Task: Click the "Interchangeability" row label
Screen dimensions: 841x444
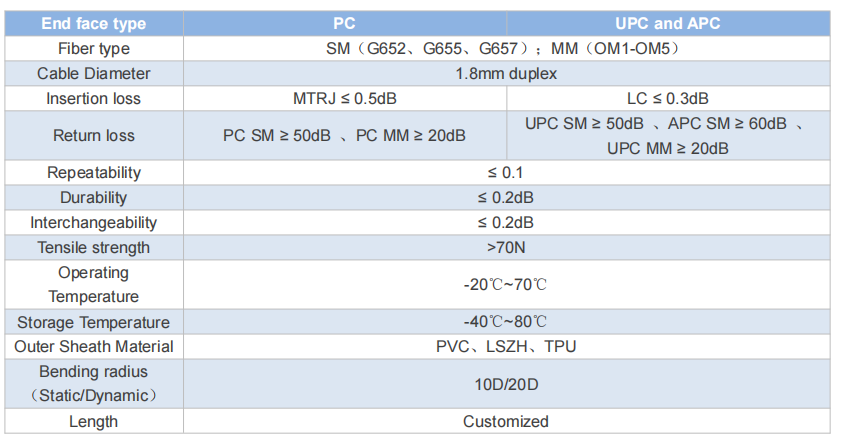Action: point(94,222)
